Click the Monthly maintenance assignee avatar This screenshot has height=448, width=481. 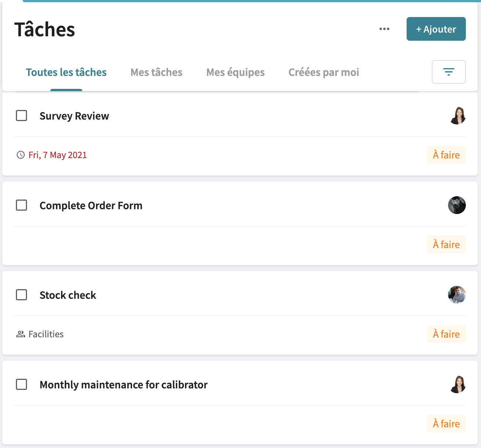(457, 384)
